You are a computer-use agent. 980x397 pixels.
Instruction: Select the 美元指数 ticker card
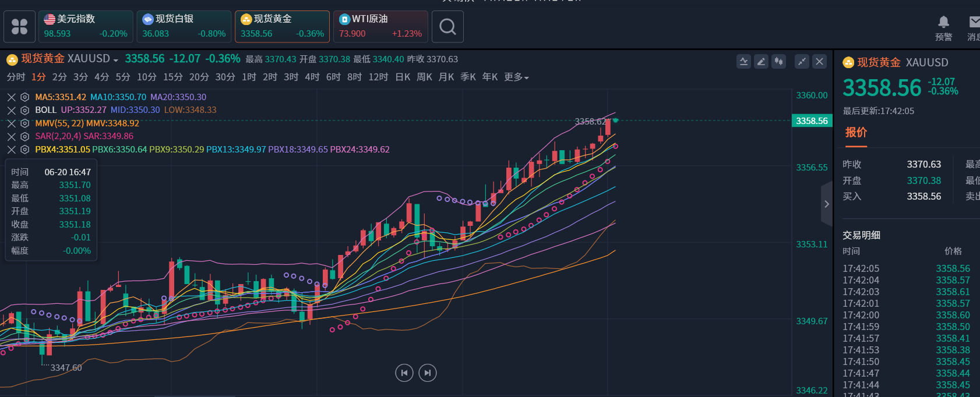86,27
